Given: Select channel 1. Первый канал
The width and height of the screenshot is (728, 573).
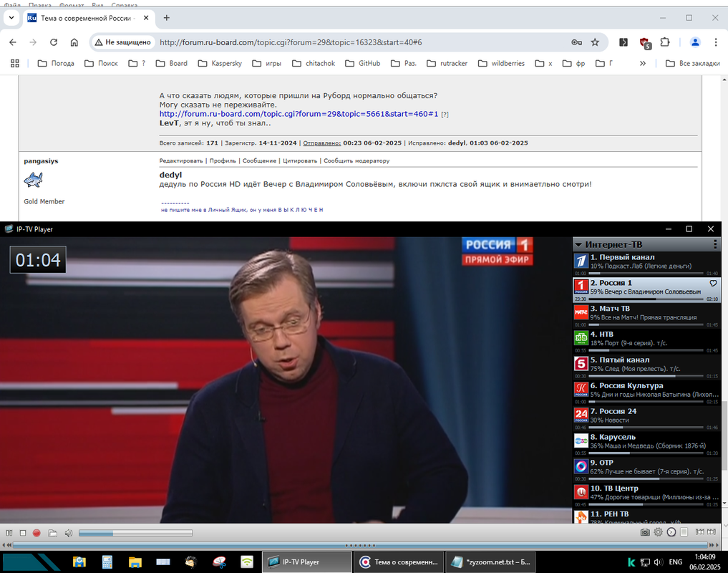Looking at the screenshot, I should pyautogui.click(x=646, y=264).
